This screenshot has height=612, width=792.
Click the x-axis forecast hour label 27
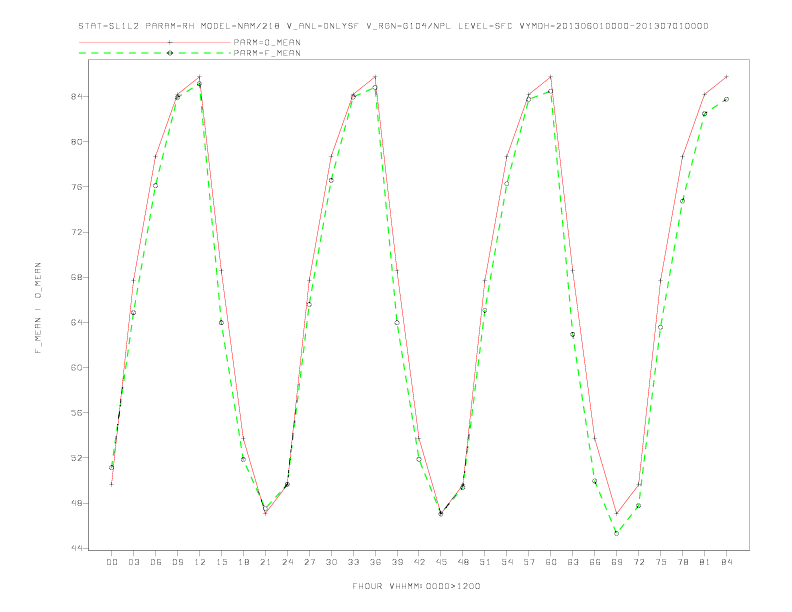309,562
